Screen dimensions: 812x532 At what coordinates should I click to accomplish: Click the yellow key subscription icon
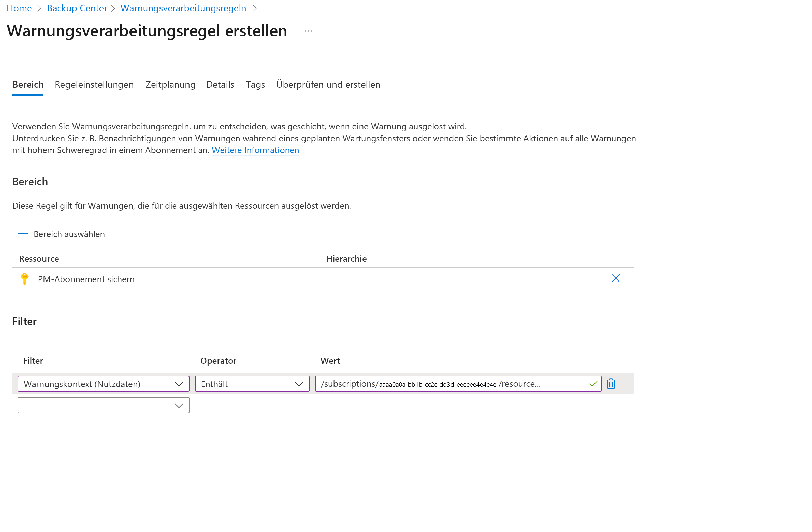(x=25, y=278)
